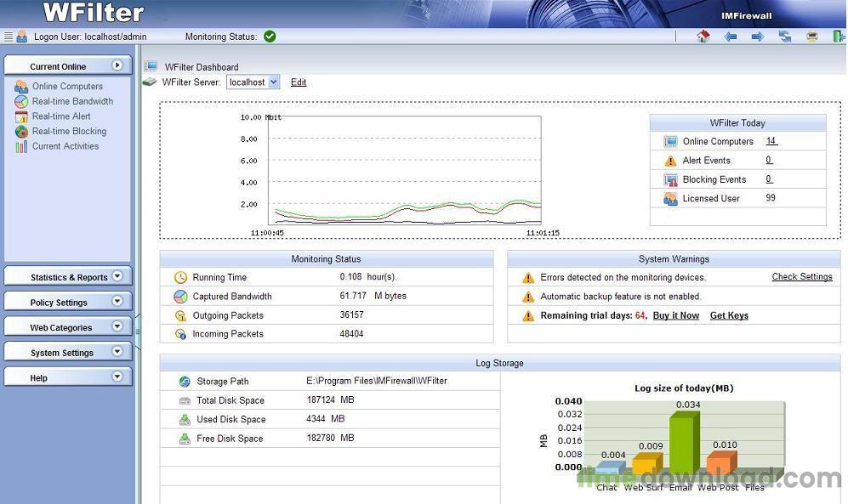The height and width of the screenshot is (504, 848).
Task: Select the Licensed User icon
Action: pos(670,199)
